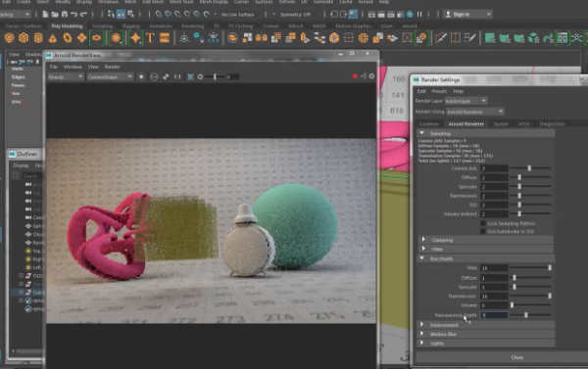Create a polygon cube from the shelf
Image resolution: width=588 pixels, height=369 pixels.
24,38
